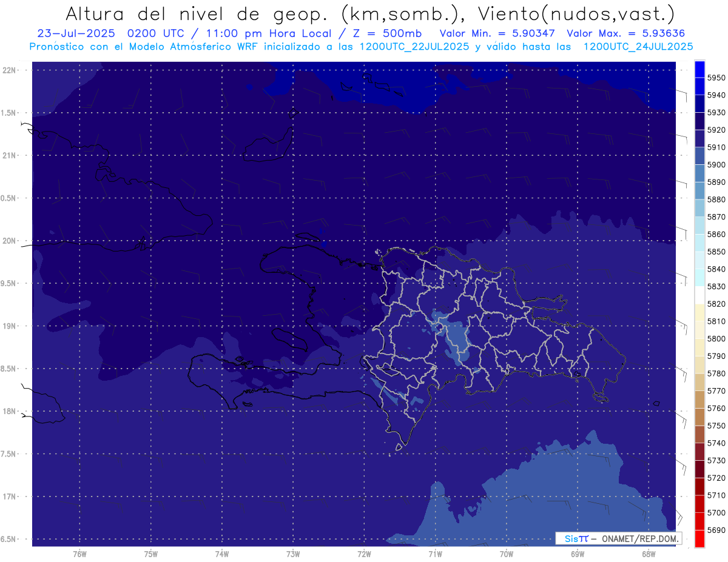This screenshot has width=728, height=562.
Task: Click the longitude axis label '69W'
Action: 578,554
